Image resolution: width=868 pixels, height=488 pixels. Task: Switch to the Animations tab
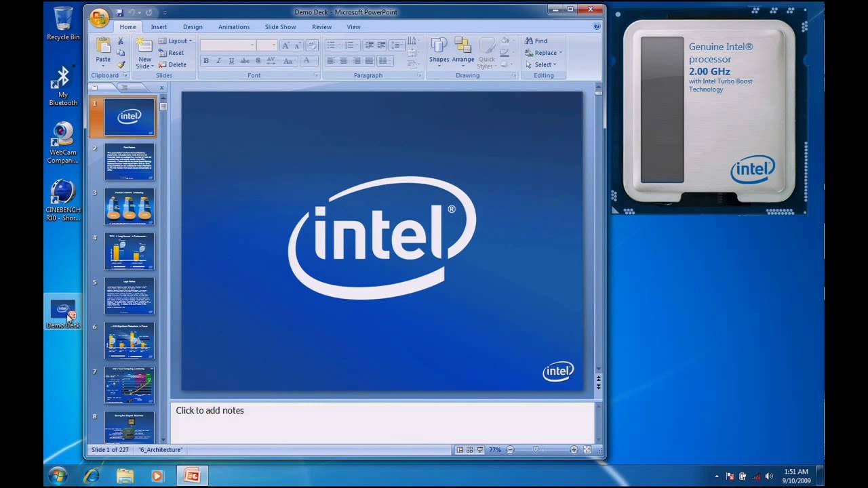click(234, 27)
